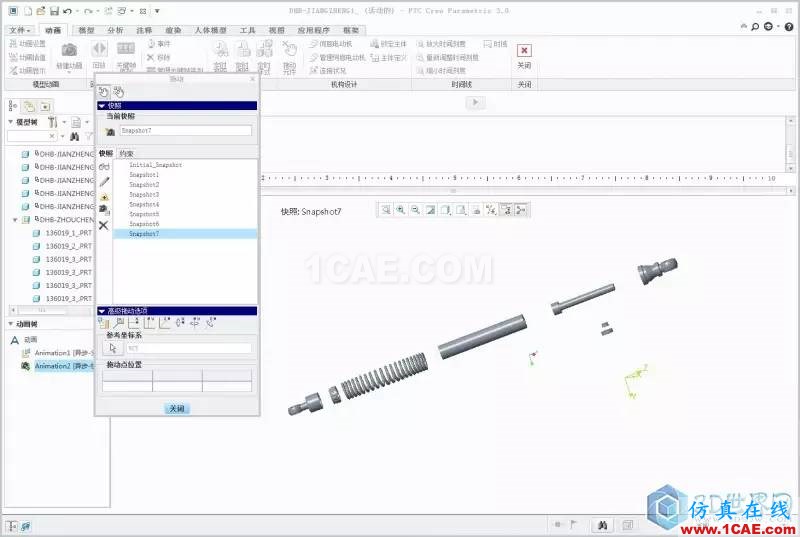The width and height of the screenshot is (800, 537).
Task: Switch to the Applications ribbon tab
Action: pos(313,31)
